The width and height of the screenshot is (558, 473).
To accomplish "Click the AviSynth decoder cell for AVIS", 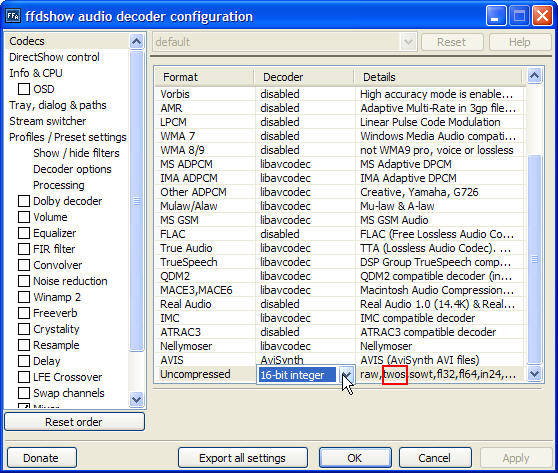I will [x=305, y=360].
